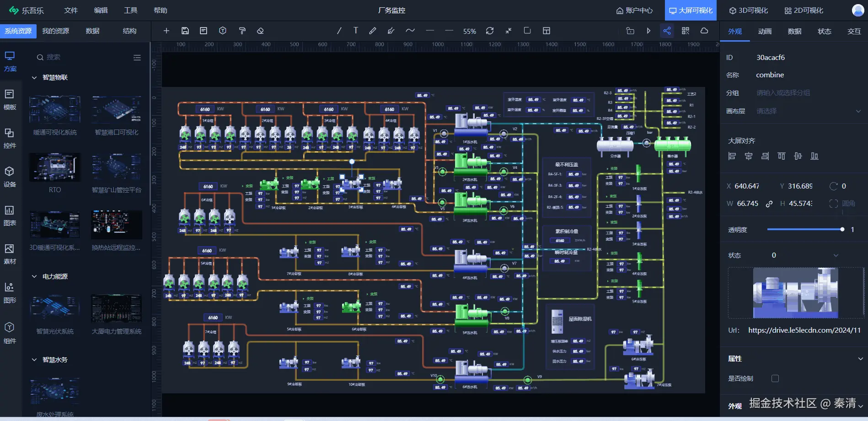
Task: Collapse the 智慧物联 category
Action: [x=34, y=78]
